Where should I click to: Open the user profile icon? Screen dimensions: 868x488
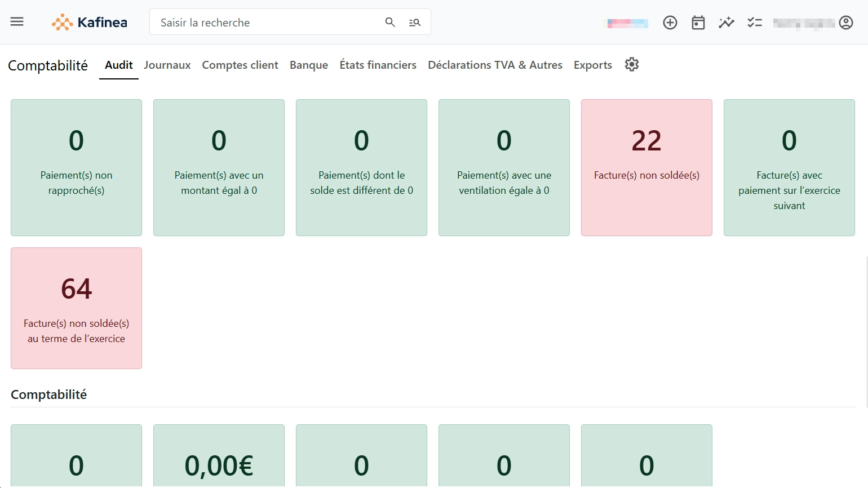[846, 22]
